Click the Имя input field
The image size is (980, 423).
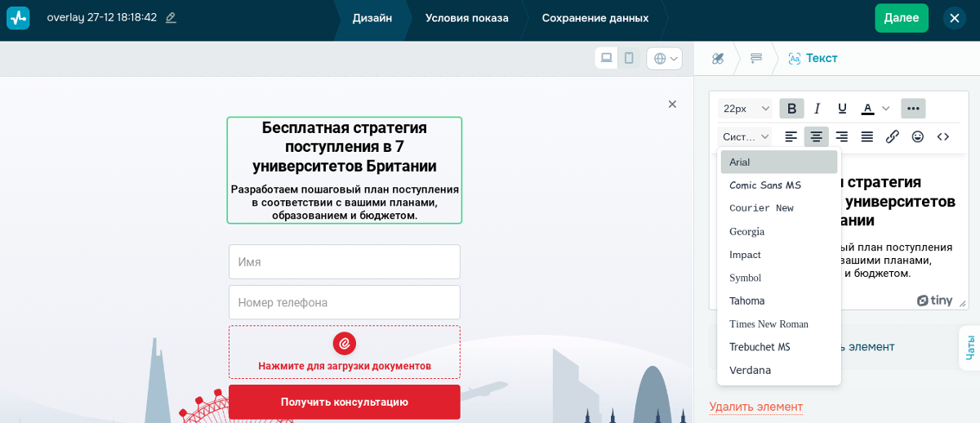point(345,262)
